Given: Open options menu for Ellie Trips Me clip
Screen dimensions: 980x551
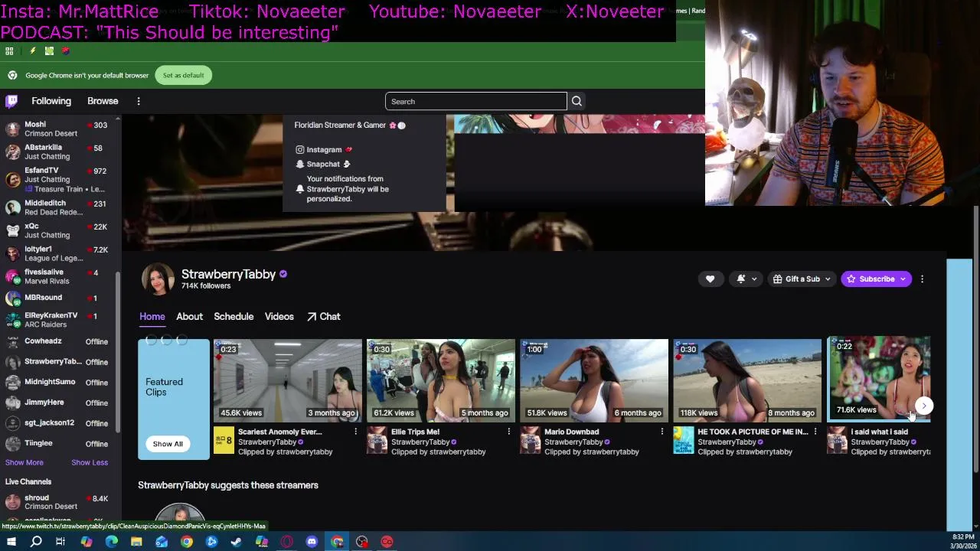Looking at the screenshot, I should click(508, 432).
